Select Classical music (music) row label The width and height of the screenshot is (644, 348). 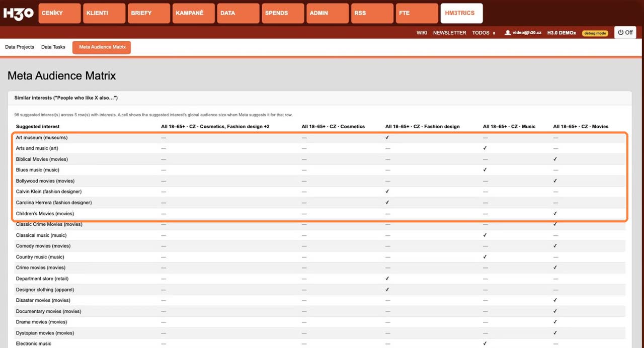pyautogui.click(x=41, y=235)
